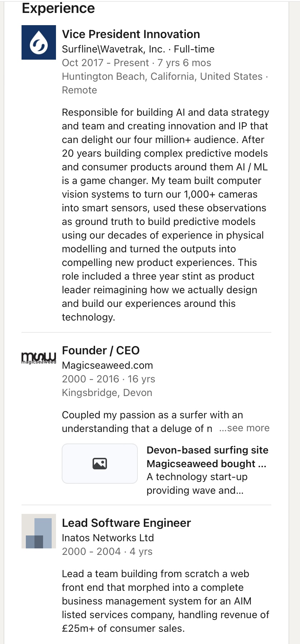Open the Magicseaweed company logo
This screenshot has width=300, height=644.
(39, 358)
